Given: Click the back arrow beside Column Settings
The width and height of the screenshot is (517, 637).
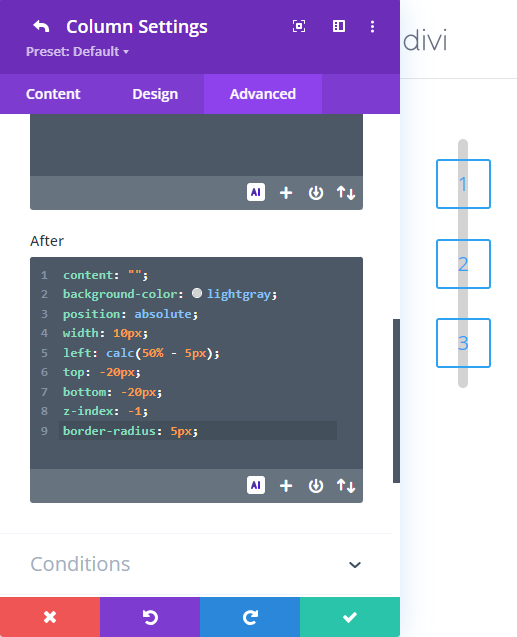Looking at the screenshot, I should [x=41, y=27].
